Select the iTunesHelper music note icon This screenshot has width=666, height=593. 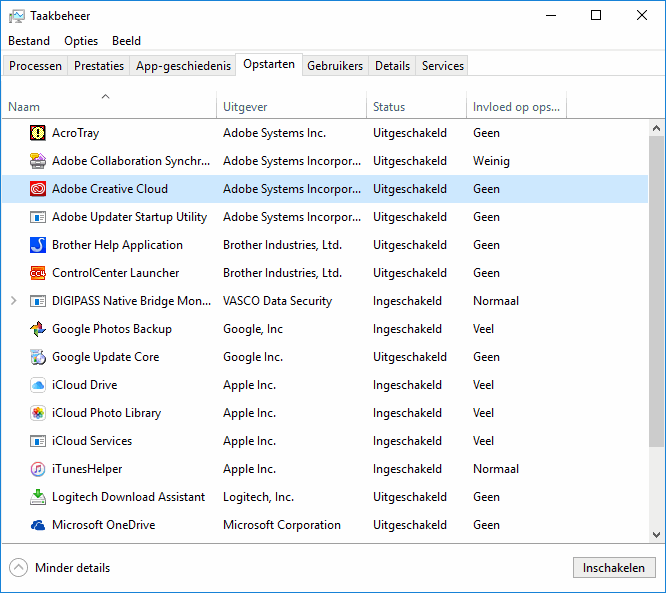tap(38, 469)
